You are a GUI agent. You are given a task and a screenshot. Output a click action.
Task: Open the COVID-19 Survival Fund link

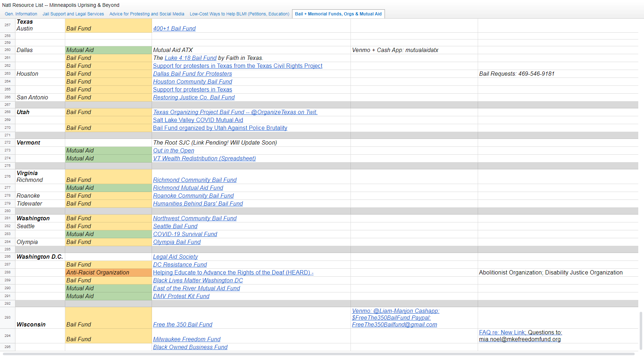coord(185,234)
